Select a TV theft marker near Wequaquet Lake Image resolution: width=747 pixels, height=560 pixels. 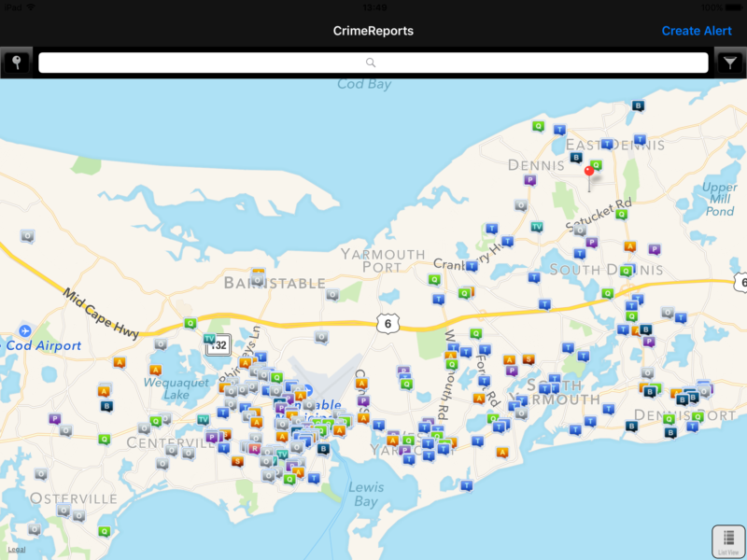coord(209,337)
